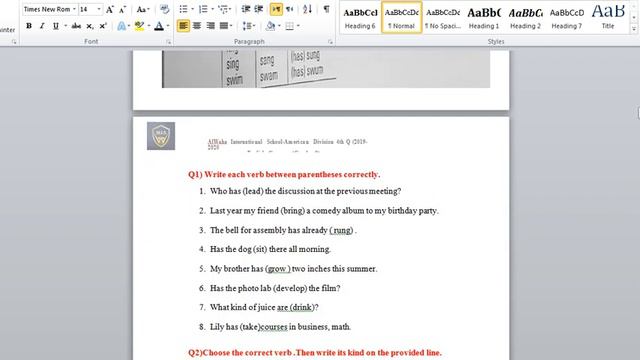Image resolution: width=640 pixels, height=360 pixels.
Task: Open the font name dropdown
Action: (x=74, y=9)
